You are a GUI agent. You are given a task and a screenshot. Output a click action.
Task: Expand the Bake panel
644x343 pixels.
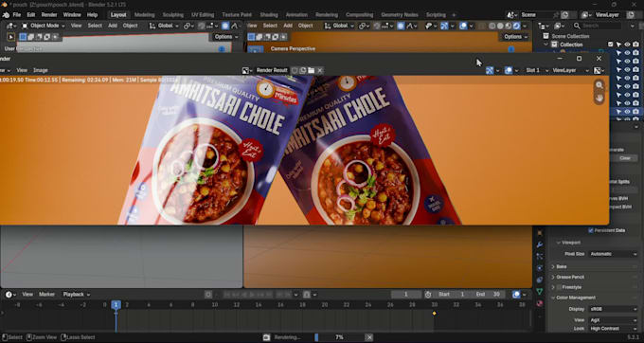tap(562, 266)
